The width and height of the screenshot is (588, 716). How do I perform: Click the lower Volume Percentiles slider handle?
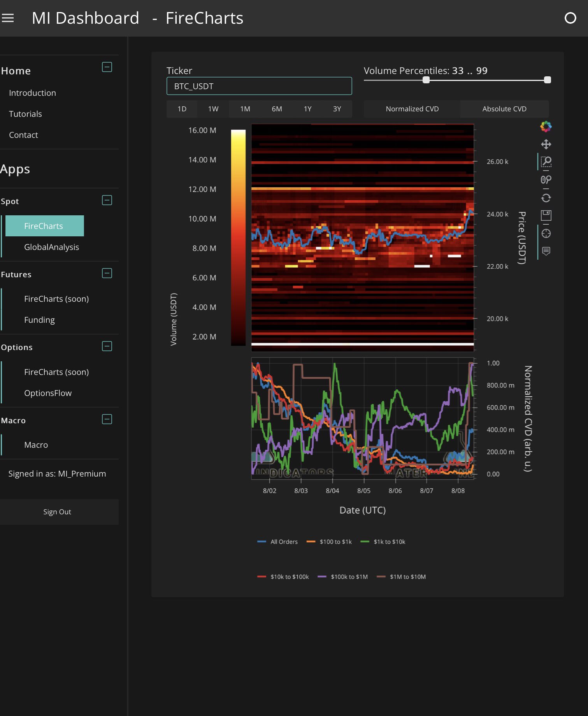(x=426, y=80)
